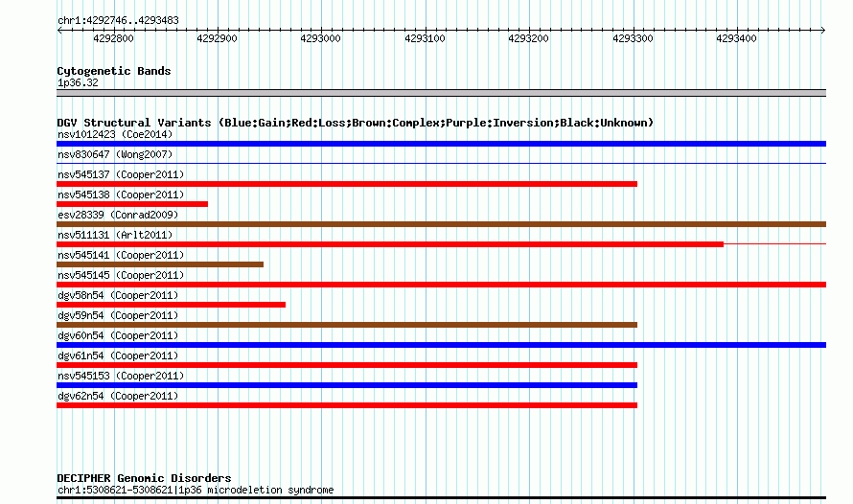Open the nsv511131 (Arlt2011) label
Viewport: 853px width, 504px height.
coord(115,235)
